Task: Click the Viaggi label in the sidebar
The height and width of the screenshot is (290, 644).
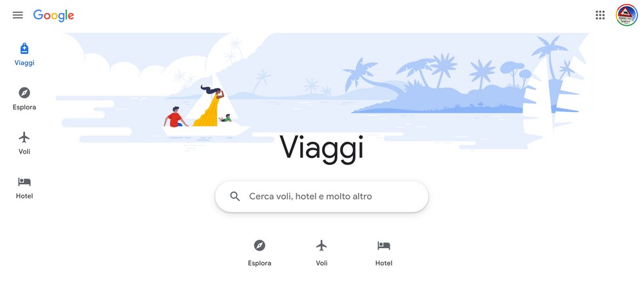Action: 24,63
